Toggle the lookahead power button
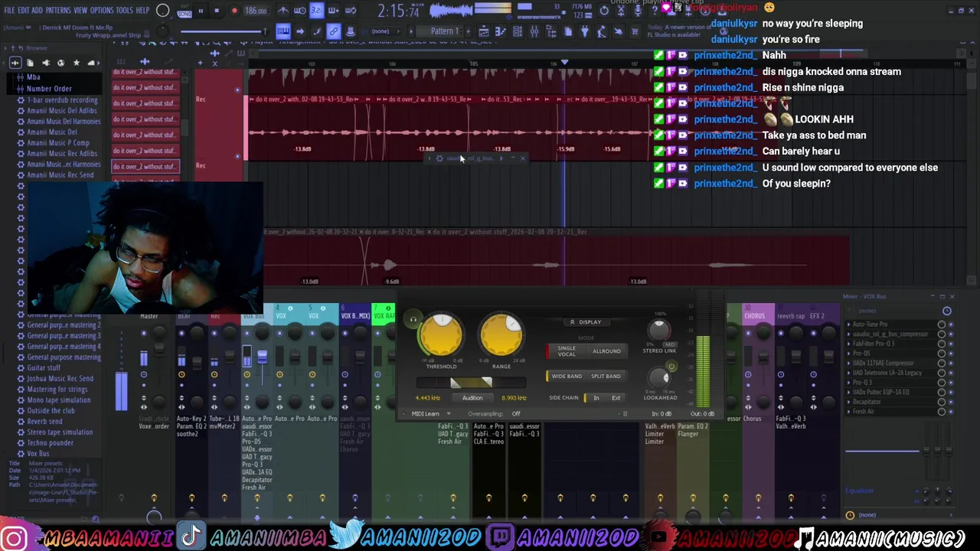Image resolution: width=980 pixels, height=551 pixels. pos(671,367)
